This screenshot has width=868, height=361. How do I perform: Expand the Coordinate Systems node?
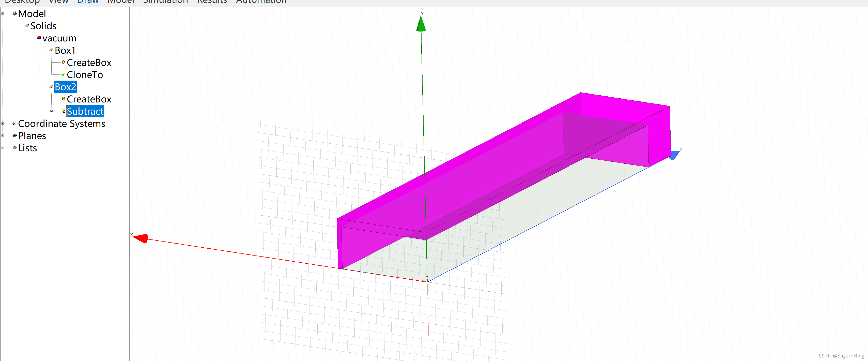click(x=3, y=124)
